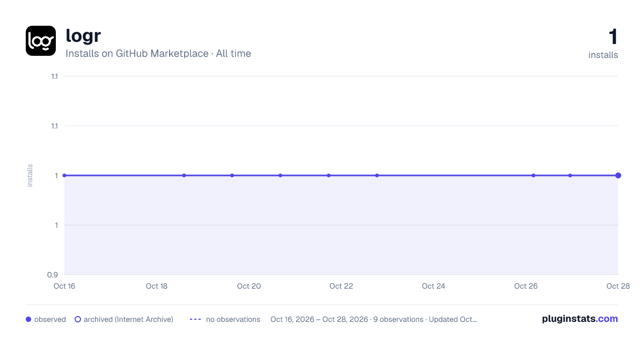
Task: Click the 'Oct 22' x-axis label
Action: [341, 286]
